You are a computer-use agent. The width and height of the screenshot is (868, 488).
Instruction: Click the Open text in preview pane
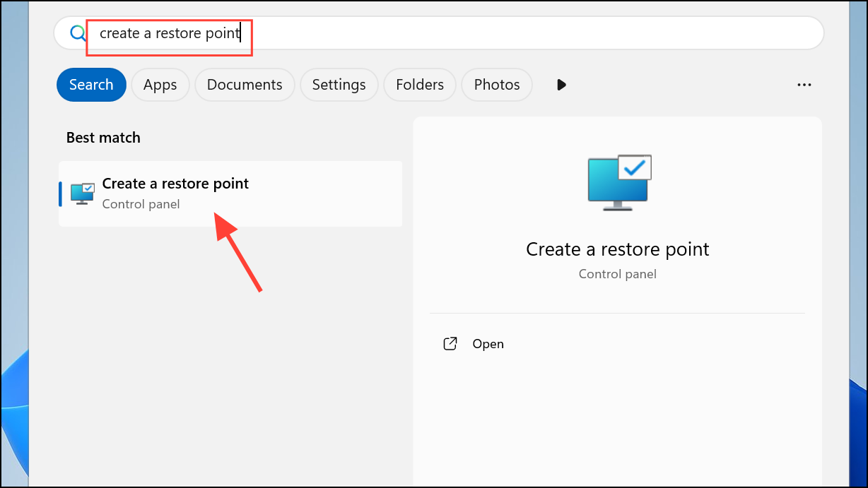tap(488, 344)
